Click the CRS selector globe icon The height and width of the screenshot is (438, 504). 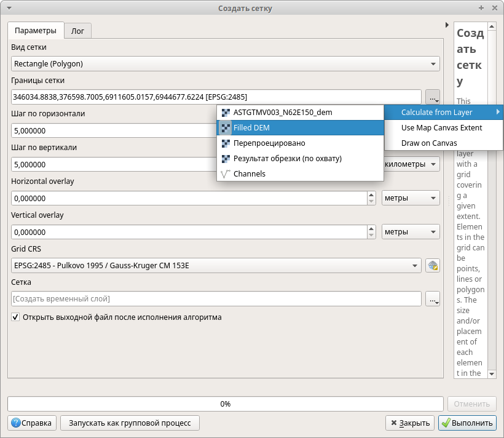(x=433, y=265)
